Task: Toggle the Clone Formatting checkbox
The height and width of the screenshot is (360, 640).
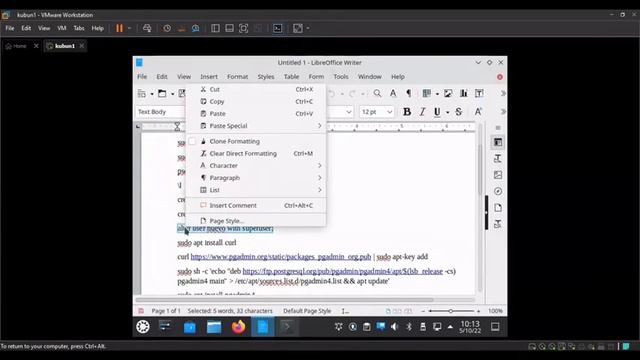Action: (x=192, y=141)
